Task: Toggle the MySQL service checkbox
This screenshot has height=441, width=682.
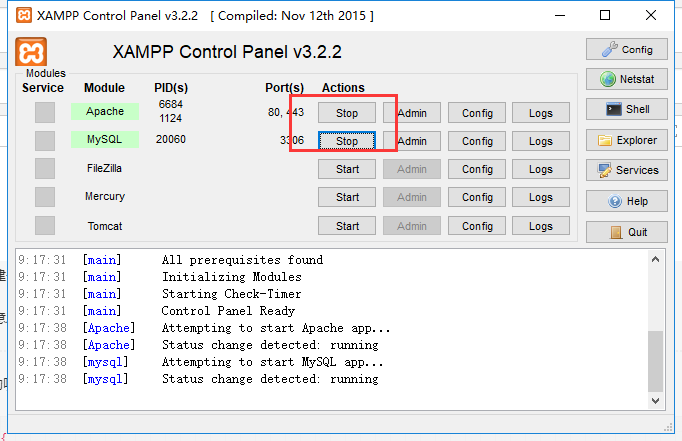Action: pyautogui.click(x=45, y=140)
